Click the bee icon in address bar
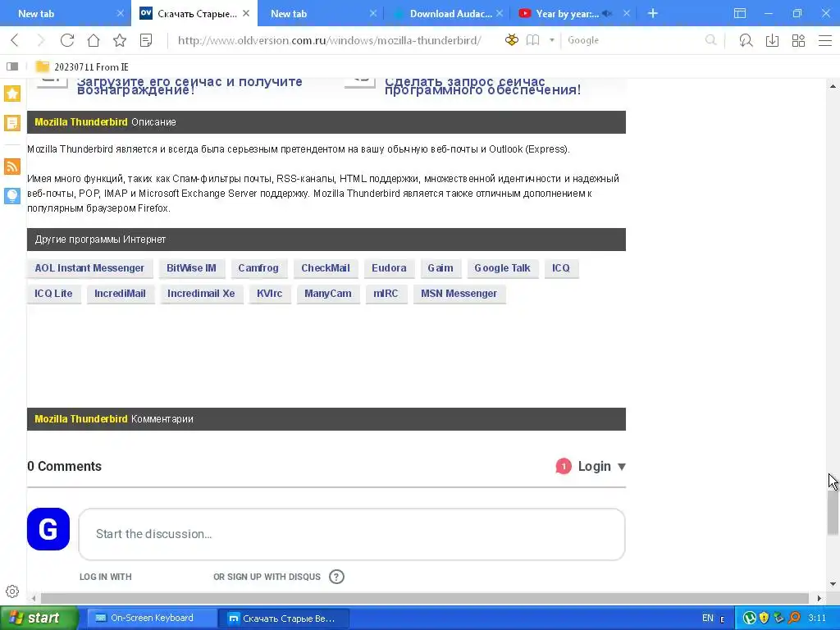Viewport: 840px width, 630px height. click(x=512, y=39)
